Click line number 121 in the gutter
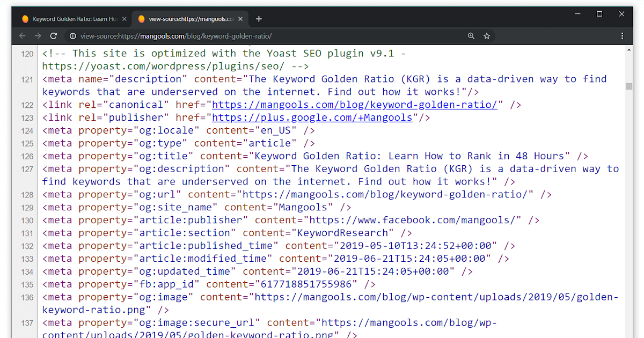This screenshot has height=338, width=644. (27, 80)
